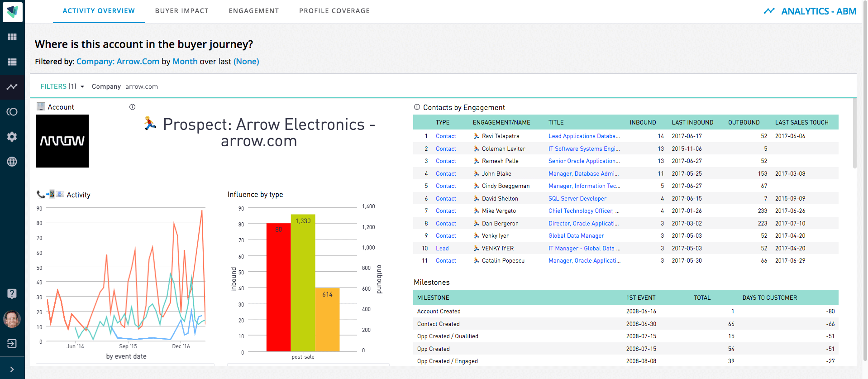Click the app logo in the sidebar
This screenshot has height=379, width=868.
pyautogui.click(x=12, y=11)
